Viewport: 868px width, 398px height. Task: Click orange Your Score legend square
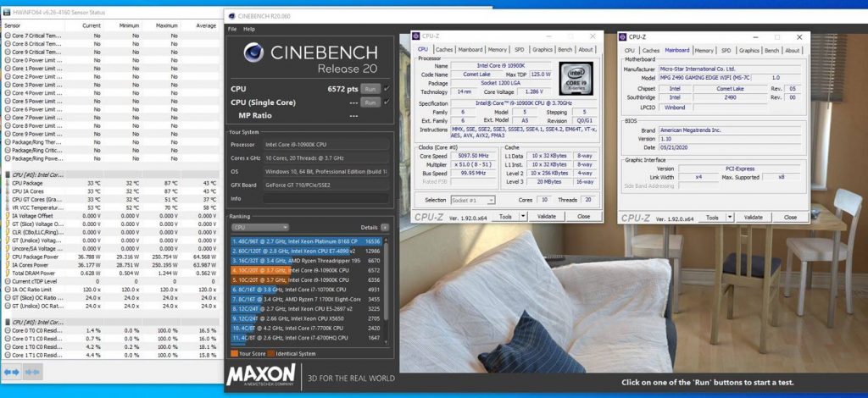click(234, 353)
